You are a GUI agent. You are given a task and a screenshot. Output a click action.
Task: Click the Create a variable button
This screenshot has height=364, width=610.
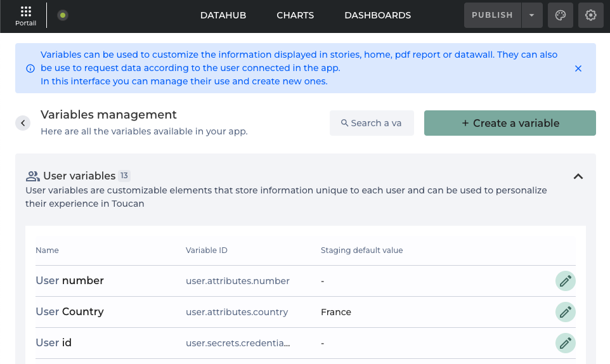[510, 123]
